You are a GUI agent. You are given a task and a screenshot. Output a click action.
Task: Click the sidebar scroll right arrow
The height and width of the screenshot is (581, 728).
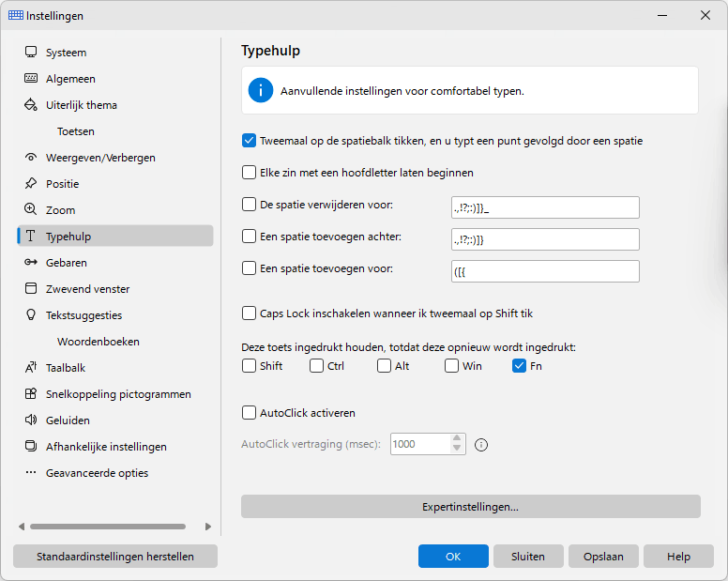(208, 527)
